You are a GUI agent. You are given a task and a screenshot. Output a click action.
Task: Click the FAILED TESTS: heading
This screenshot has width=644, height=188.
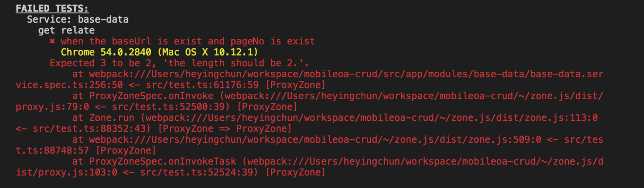pyautogui.click(x=52, y=8)
